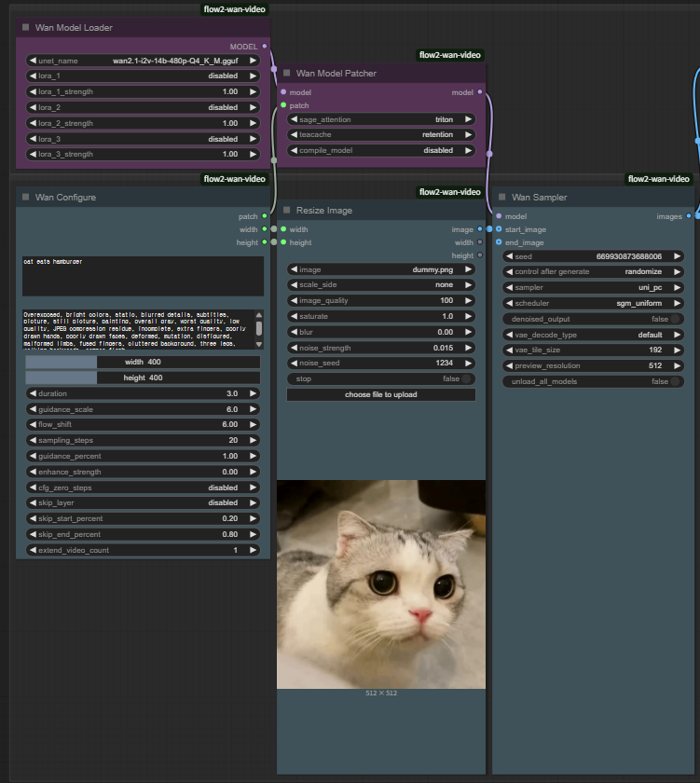Click choose file to upload button

[x=381, y=394]
